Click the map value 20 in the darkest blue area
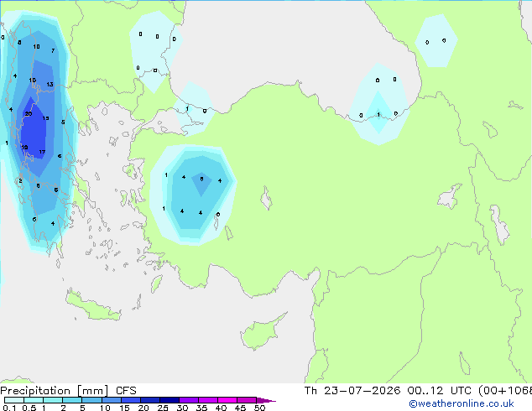Screen dimensions: 532x411 [x=29, y=114]
